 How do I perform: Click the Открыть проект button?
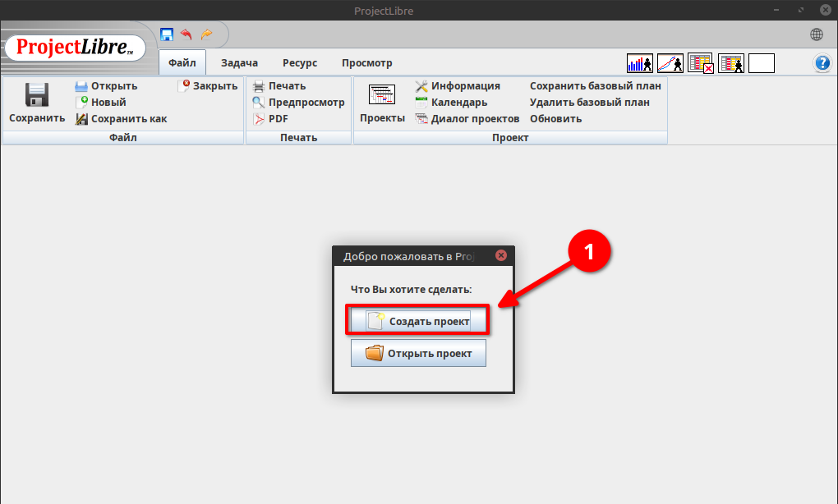click(418, 353)
